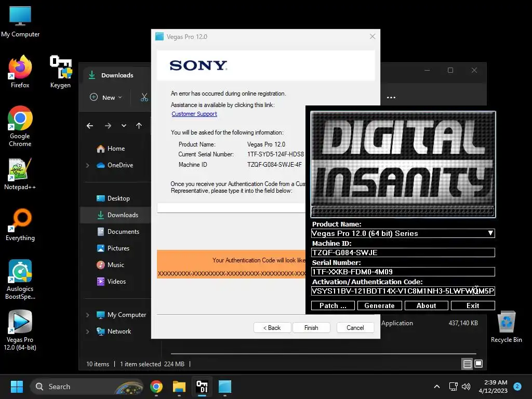Open the Product Name dropdown in keygen
The height and width of the screenshot is (399, 532).
(490, 233)
